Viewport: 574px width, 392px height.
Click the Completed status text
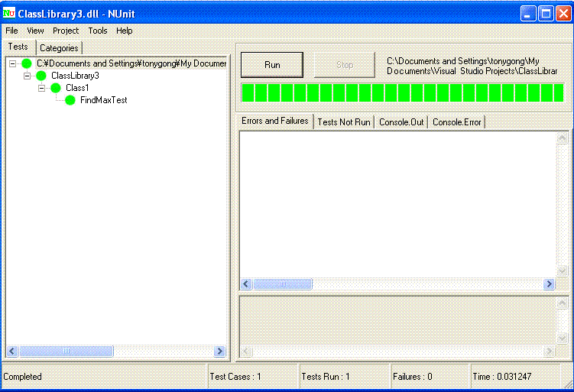(23, 377)
